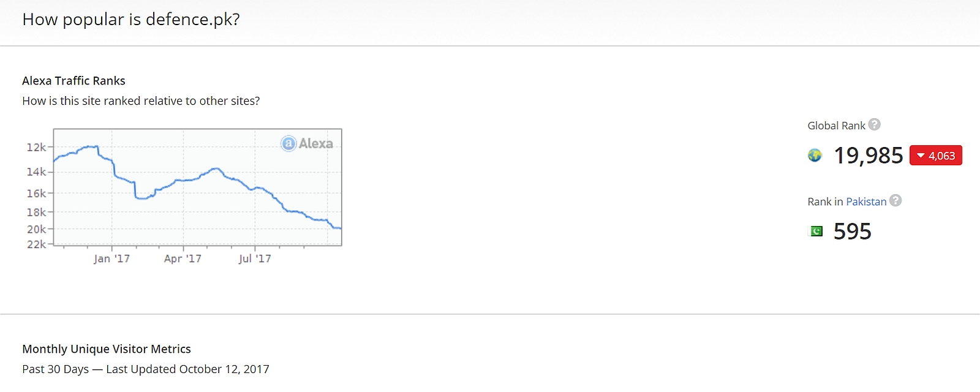
Task: Click the Global Rank help question icon
Action: tap(875, 124)
